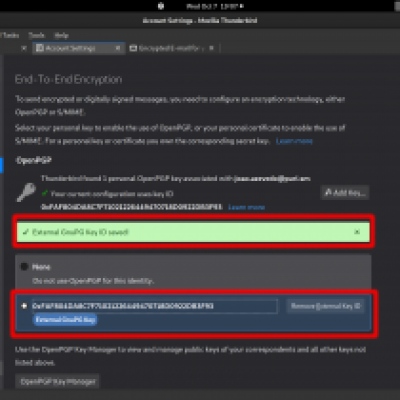Click the OpenPGP key icon

[26, 192]
